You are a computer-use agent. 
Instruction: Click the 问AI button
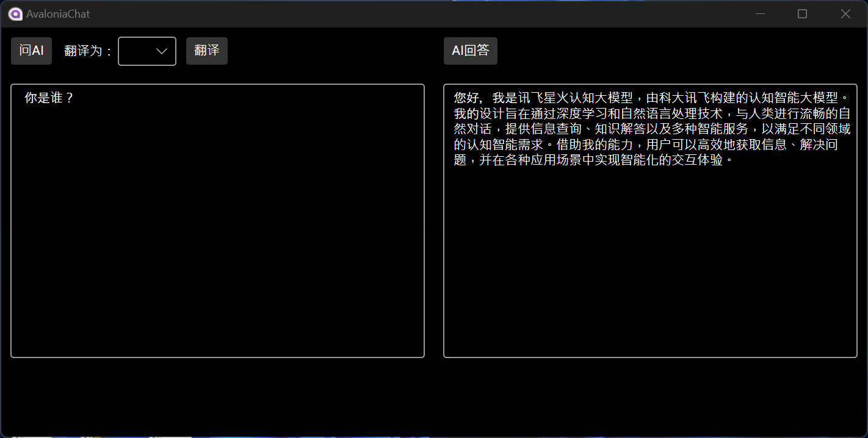[x=31, y=51]
